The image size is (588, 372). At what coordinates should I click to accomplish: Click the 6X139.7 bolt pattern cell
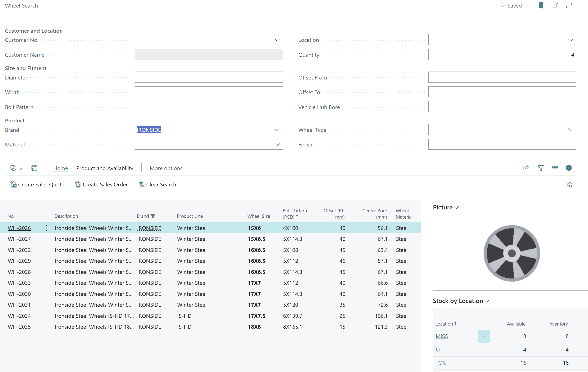[x=292, y=316]
